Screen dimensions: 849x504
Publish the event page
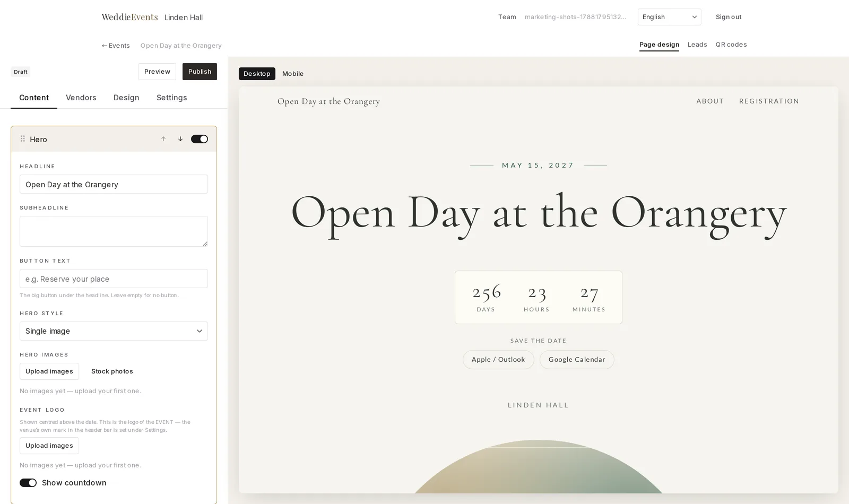coord(200,72)
